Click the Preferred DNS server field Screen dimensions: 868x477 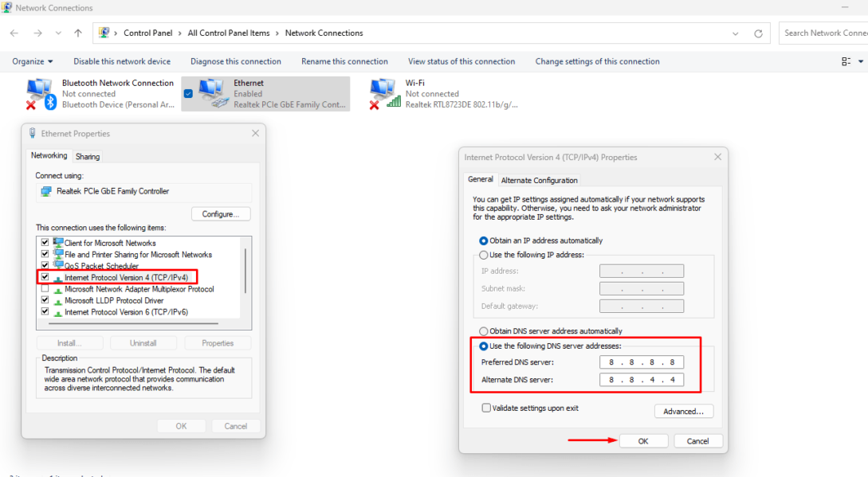[x=641, y=362]
